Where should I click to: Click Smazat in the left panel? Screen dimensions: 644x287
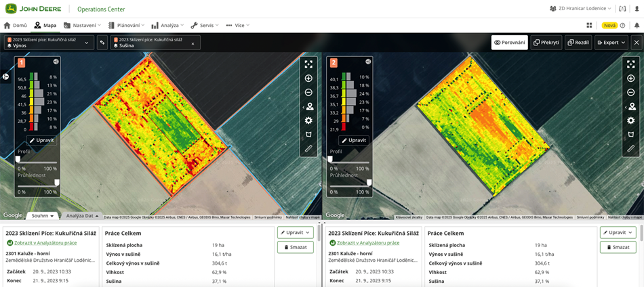[x=296, y=247]
